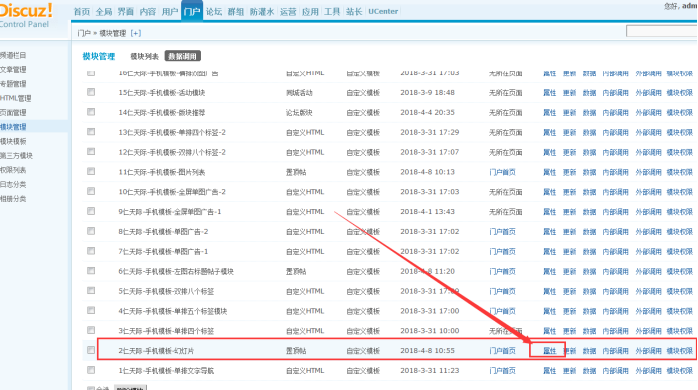698x390 pixels.
Task: Open the 用户 navigation tab
Action: pos(170,12)
